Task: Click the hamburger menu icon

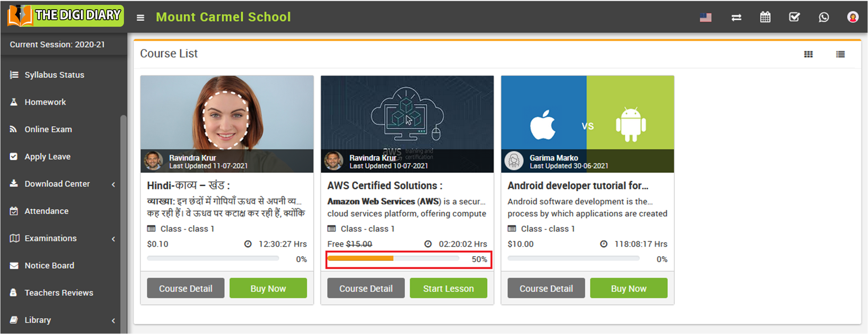Action: pos(140,17)
